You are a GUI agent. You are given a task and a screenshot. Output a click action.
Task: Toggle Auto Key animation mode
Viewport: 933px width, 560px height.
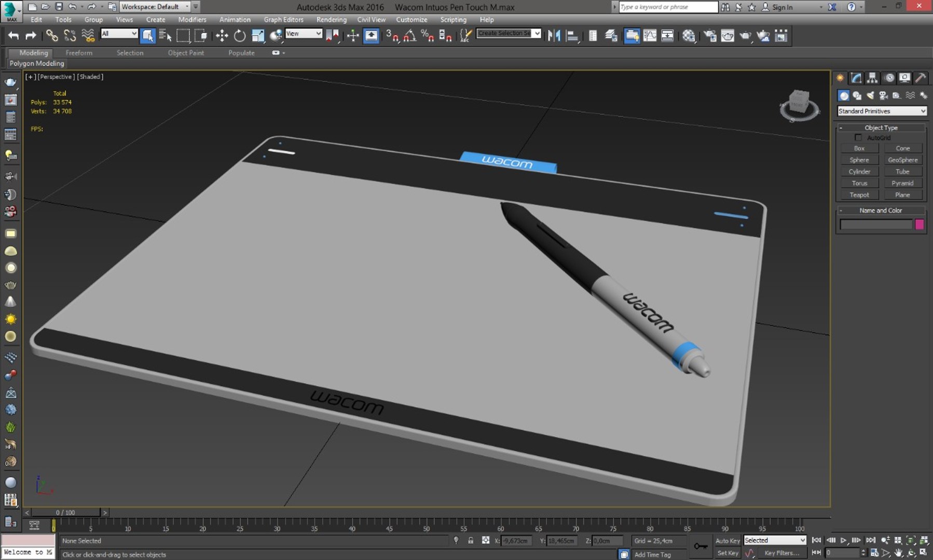[x=728, y=540]
